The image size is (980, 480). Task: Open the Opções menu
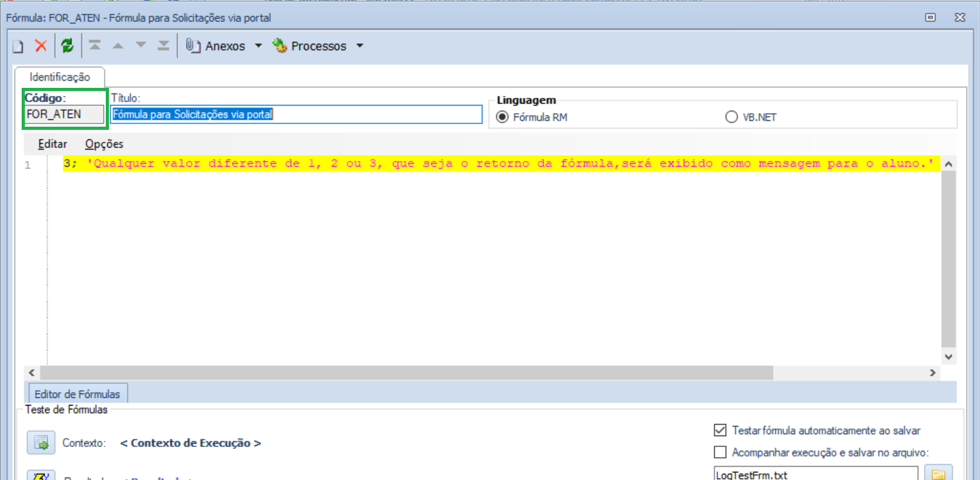pyautogui.click(x=104, y=144)
